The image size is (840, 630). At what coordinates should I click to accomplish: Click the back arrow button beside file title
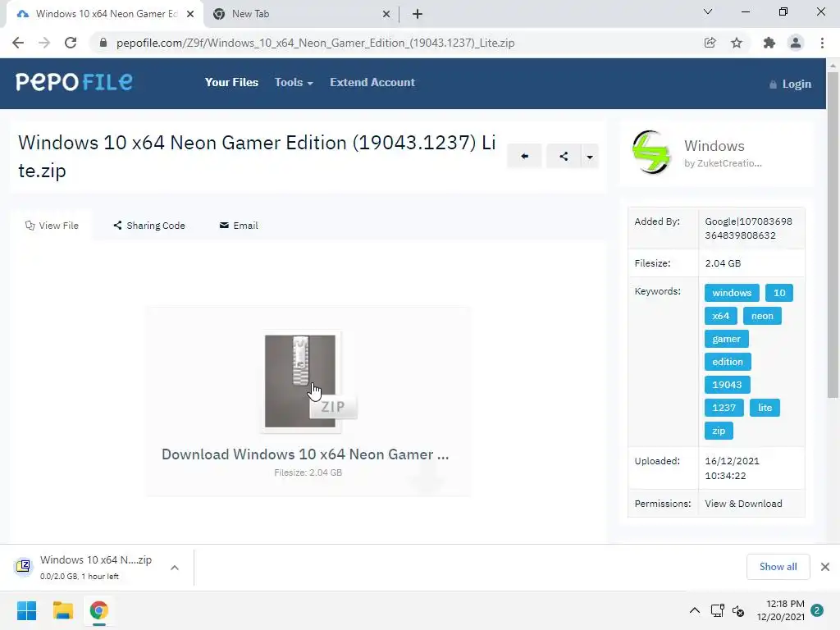coord(524,157)
